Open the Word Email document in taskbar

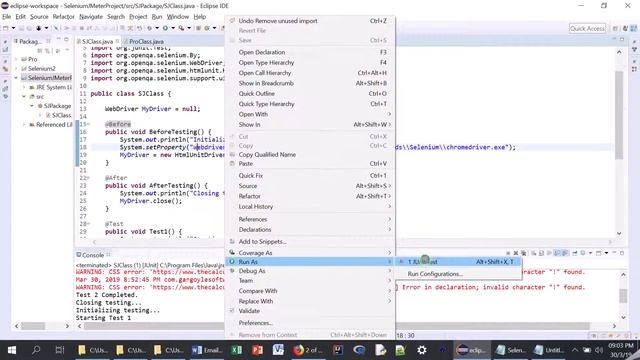207,350
